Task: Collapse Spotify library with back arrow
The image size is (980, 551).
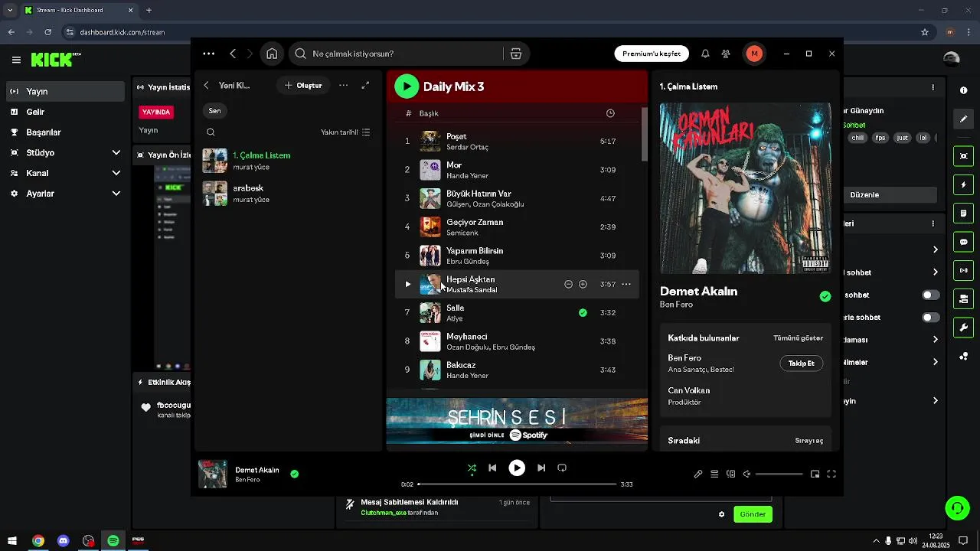Action: 206,85
